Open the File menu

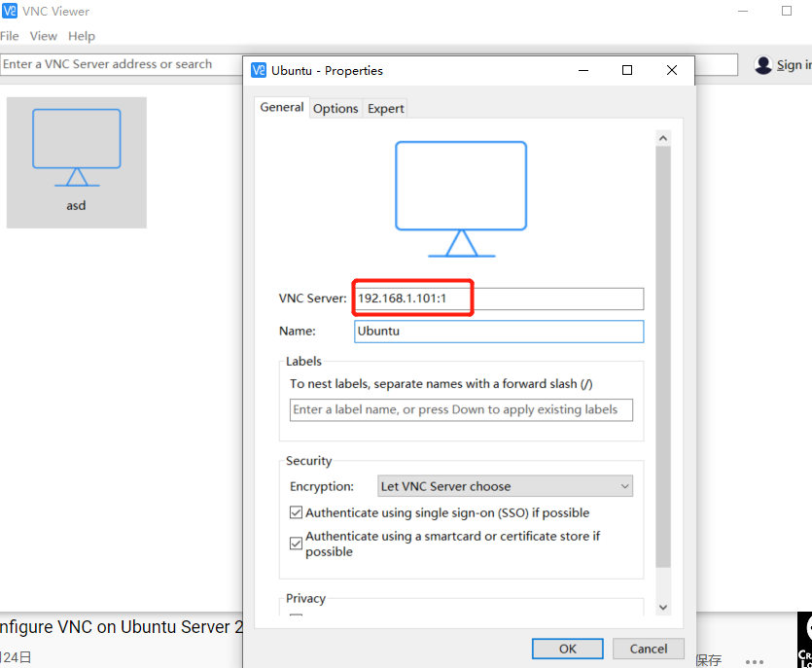(10, 36)
